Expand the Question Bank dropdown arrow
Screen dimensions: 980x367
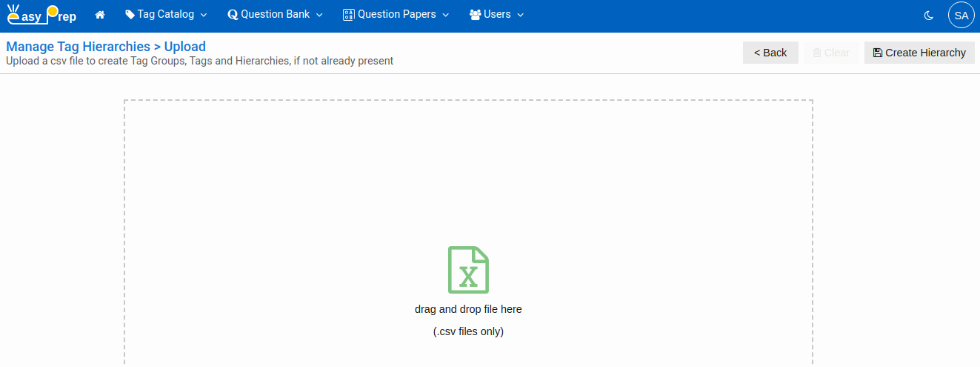click(x=319, y=15)
